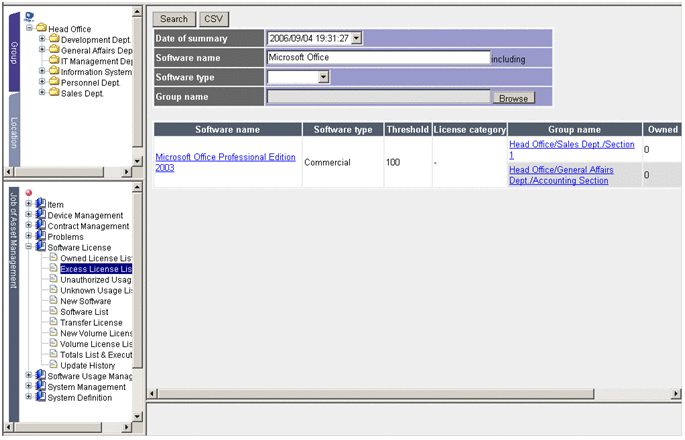Expand the Item tree node

coord(29,204)
